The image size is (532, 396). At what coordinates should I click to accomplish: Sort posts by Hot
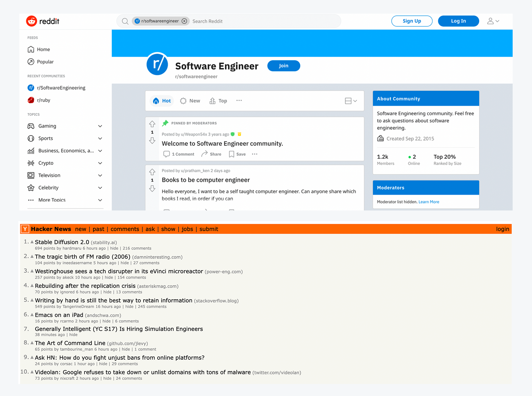pos(162,101)
